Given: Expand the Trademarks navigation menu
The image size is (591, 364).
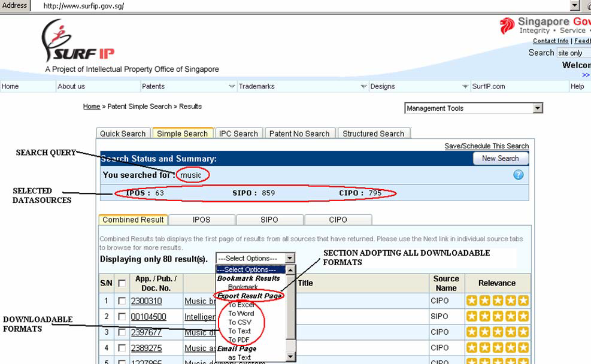Looking at the screenshot, I should tap(363, 86).
